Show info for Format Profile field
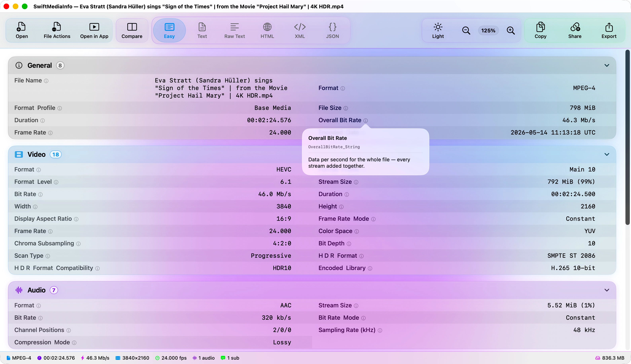This screenshot has height=364, width=631. [x=59, y=108]
